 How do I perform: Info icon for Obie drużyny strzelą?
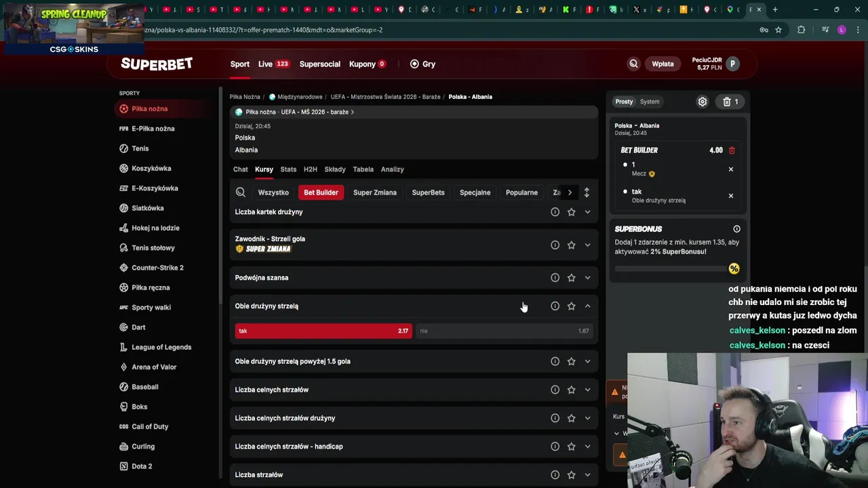[555, 306]
